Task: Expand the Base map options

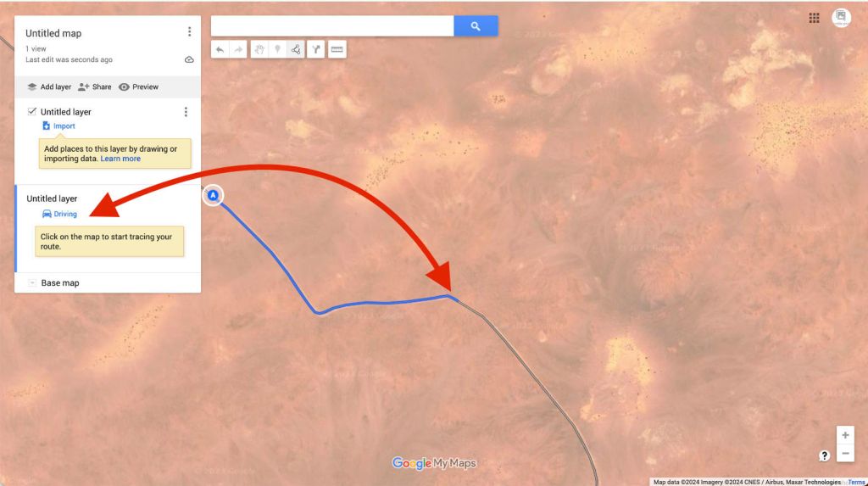Action: [32, 282]
